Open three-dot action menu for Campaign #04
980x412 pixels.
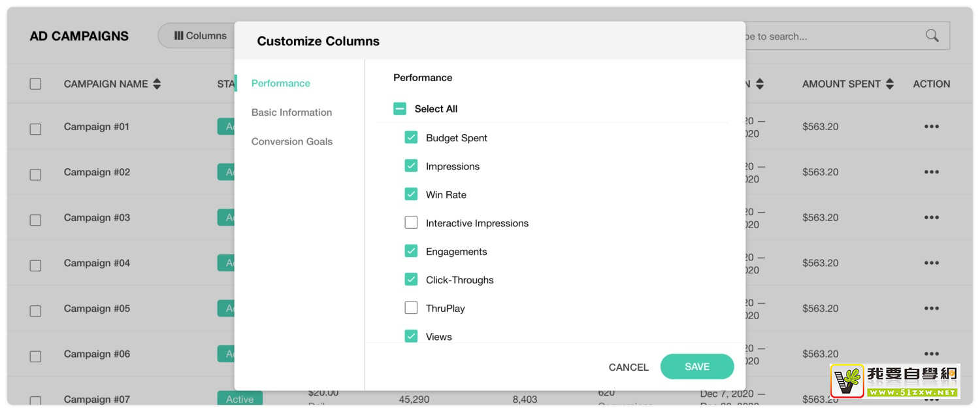(x=931, y=263)
